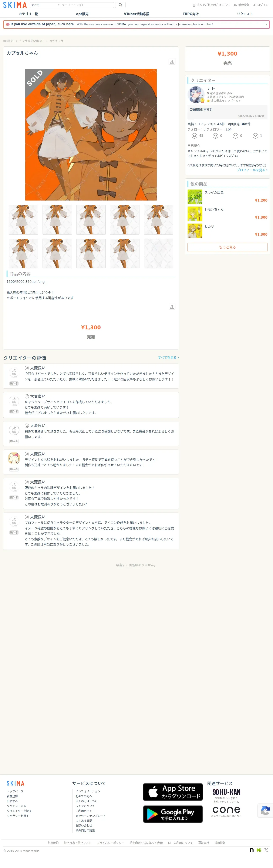Open クリエイターを探す footer link
273x868 pixels.
click(19, 811)
